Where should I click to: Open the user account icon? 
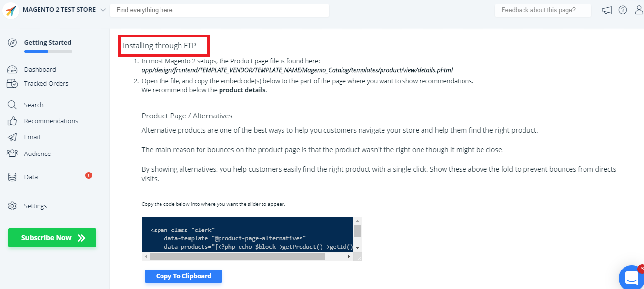point(639,10)
